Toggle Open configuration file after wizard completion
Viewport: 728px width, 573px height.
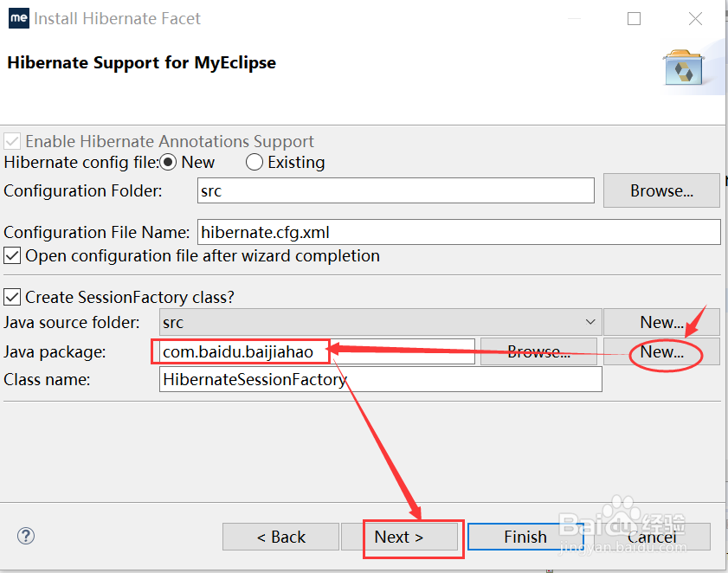pos(13,255)
